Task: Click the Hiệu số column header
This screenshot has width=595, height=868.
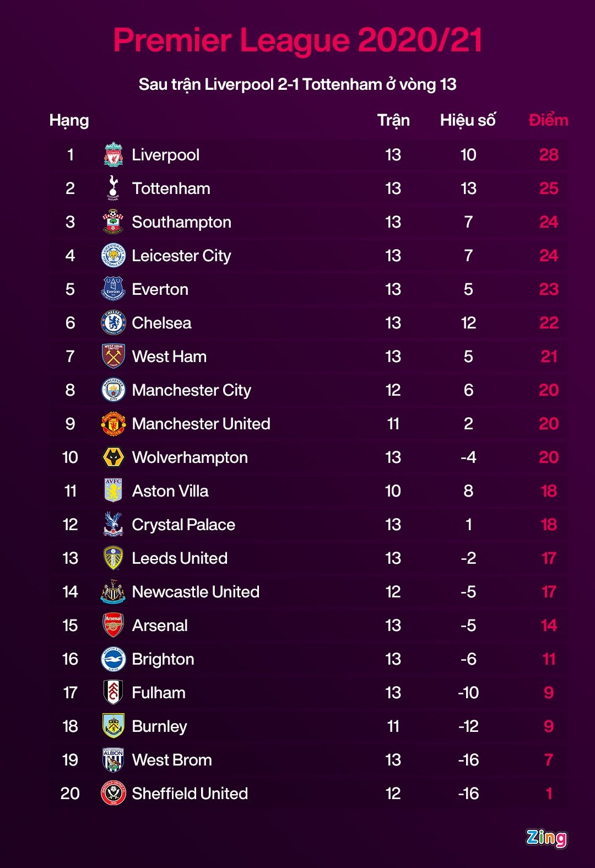Action: (468, 120)
